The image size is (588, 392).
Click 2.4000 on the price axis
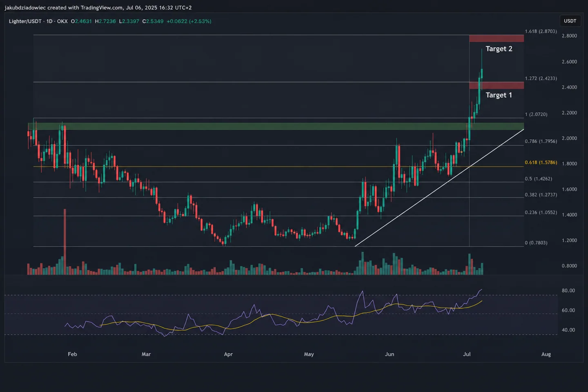tap(570, 87)
